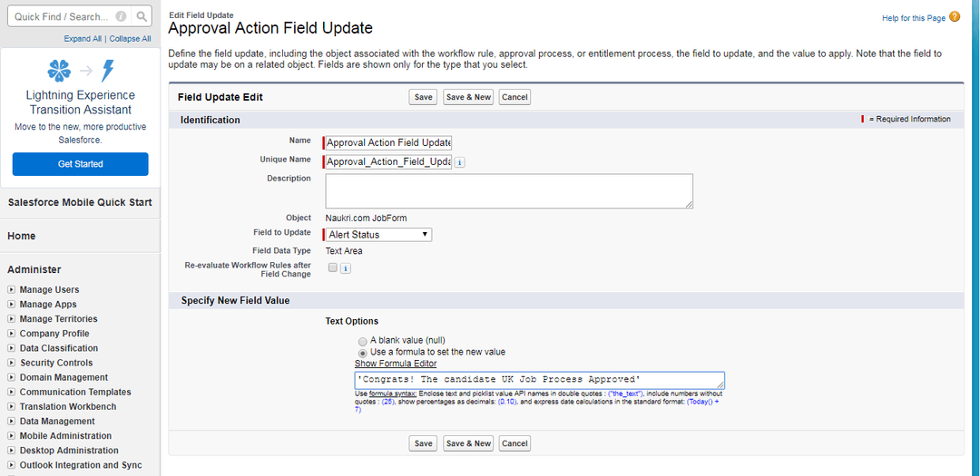Image resolution: width=980 pixels, height=476 pixels.
Task: Click the blue Get Started button
Action: point(80,164)
